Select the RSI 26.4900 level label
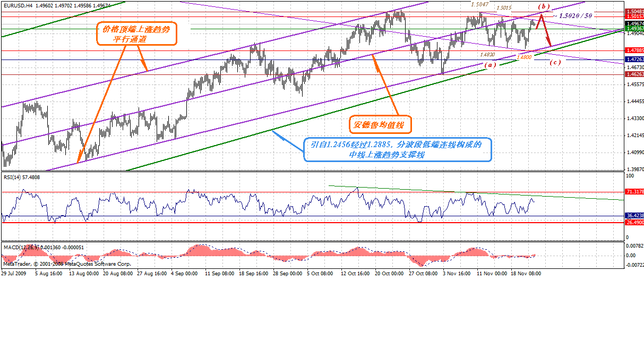 tap(634, 223)
